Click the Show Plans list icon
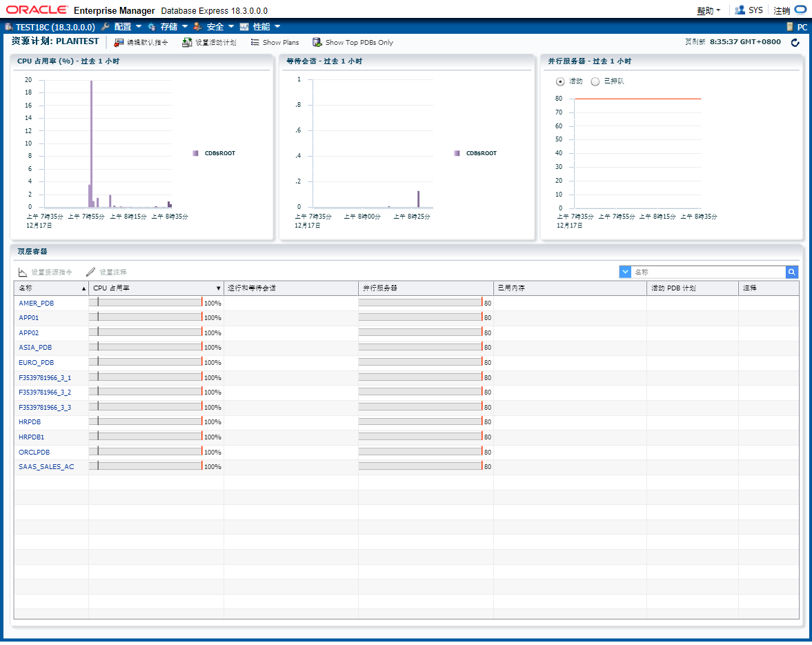 tap(255, 43)
